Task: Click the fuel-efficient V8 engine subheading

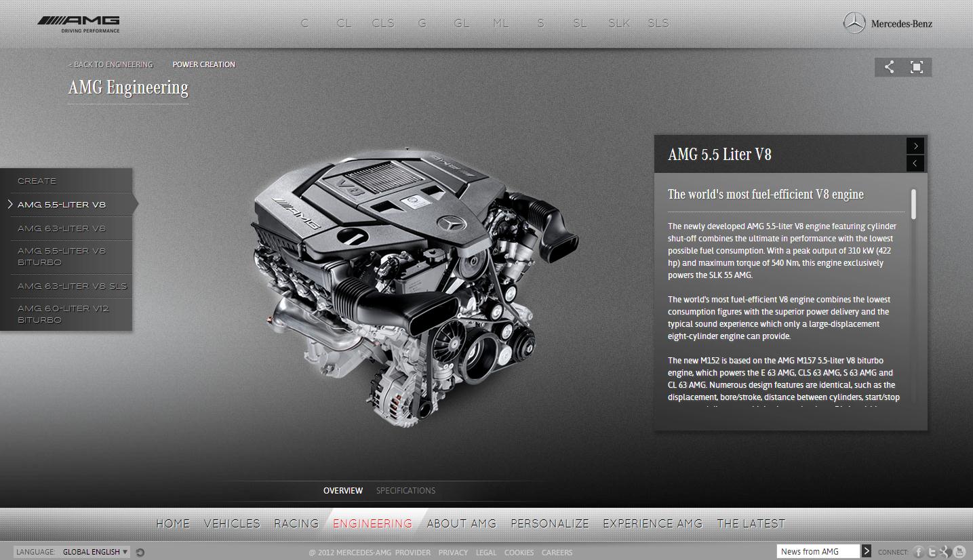Action: 766,195
